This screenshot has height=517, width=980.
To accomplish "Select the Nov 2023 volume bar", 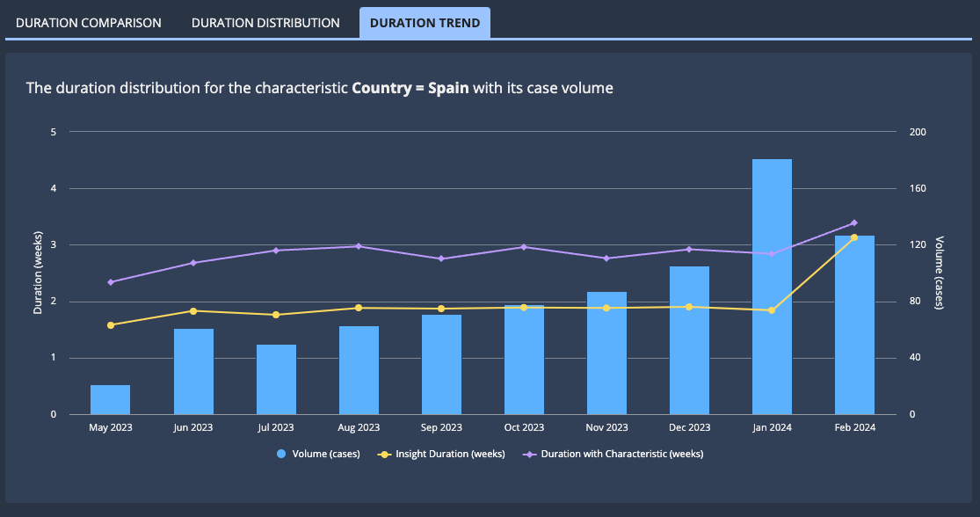I will point(606,353).
